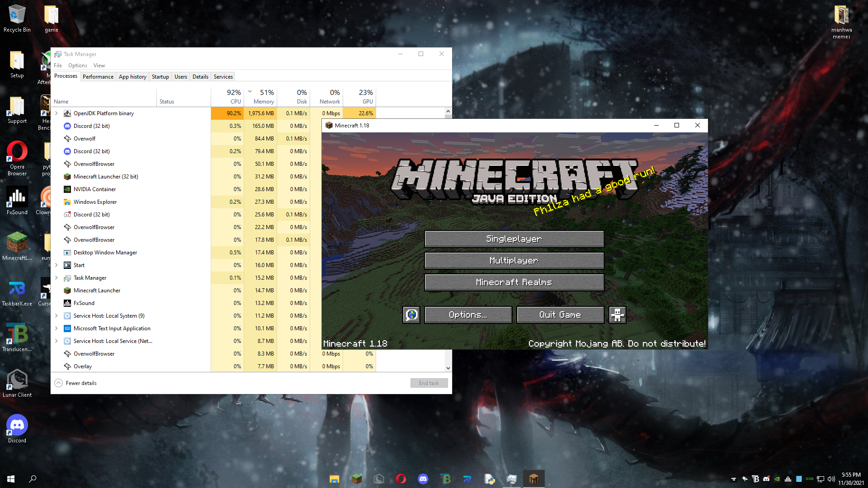Click the Minecraft language globe icon

pyautogui.click(x=411, y=315)
